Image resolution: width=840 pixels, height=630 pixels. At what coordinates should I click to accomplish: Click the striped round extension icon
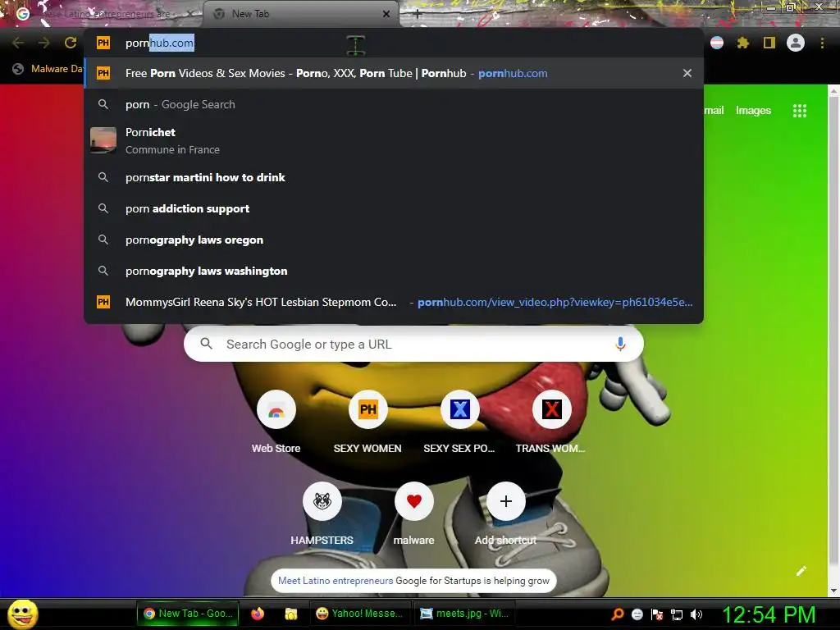717,43
